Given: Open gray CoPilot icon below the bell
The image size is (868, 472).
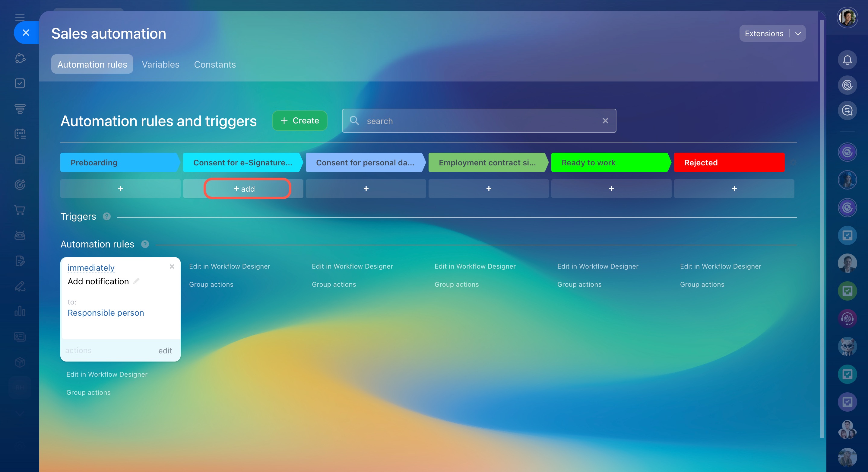Looking at the screenshot, I should (847, 85).
